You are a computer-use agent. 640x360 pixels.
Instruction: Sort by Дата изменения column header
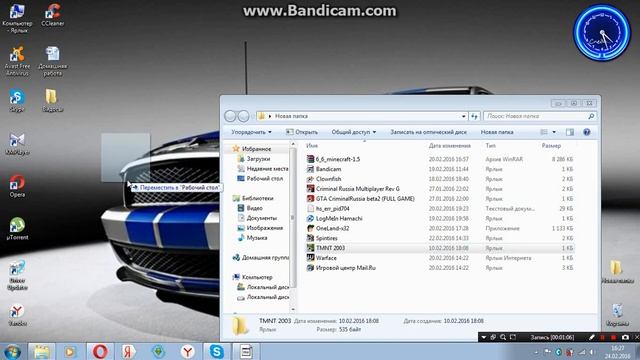coord(449,146)
